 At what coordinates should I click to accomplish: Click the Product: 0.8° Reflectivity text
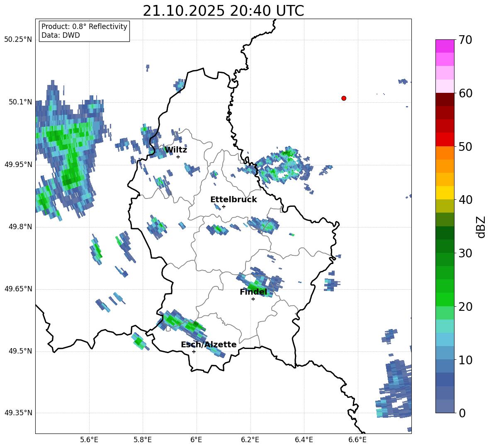(84, 26)
